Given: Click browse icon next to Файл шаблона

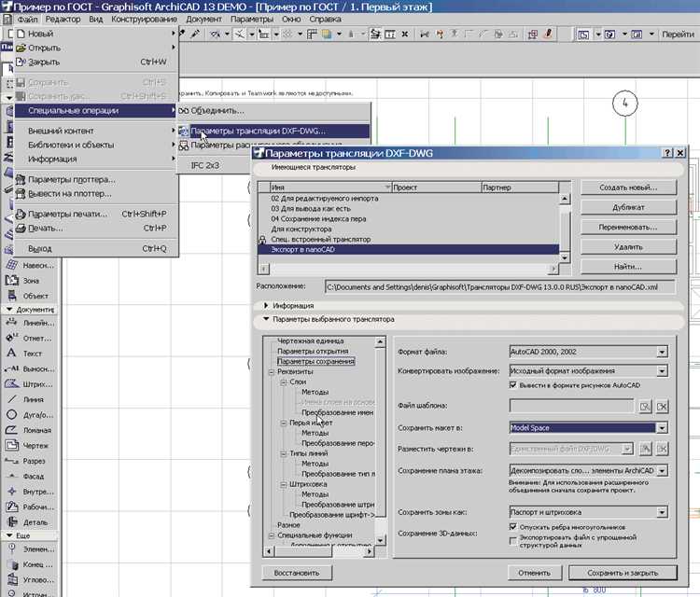Looking at the screenshot, I should [x=645, y=407].
